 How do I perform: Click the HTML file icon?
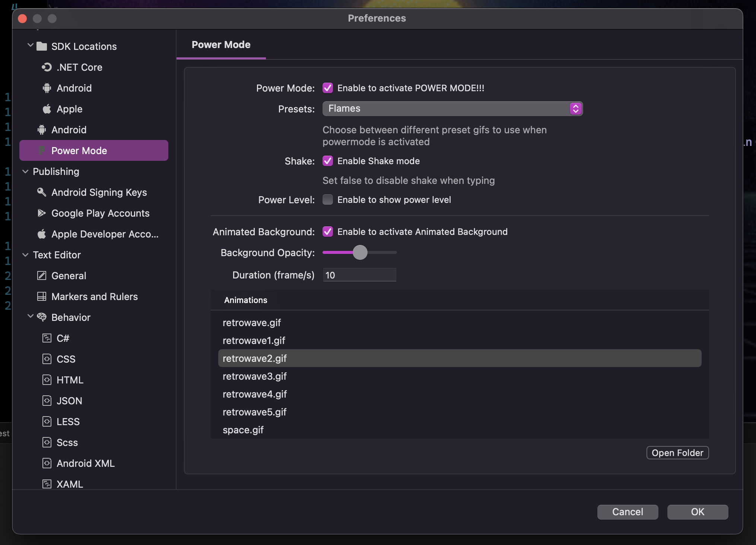click(x=47, y=380)
